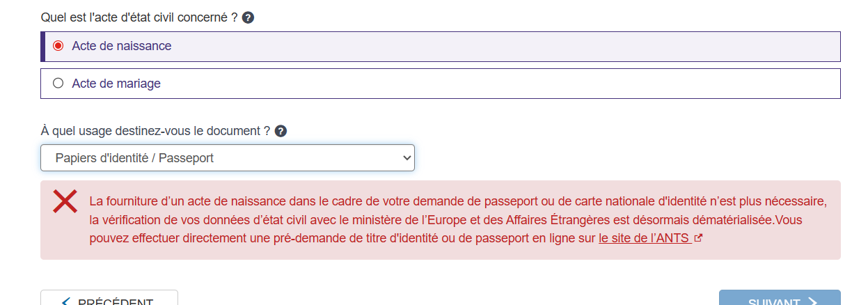Click left chevron on PRÉCÉDENT button
This screenshot has width=868, height=305.
66,302
